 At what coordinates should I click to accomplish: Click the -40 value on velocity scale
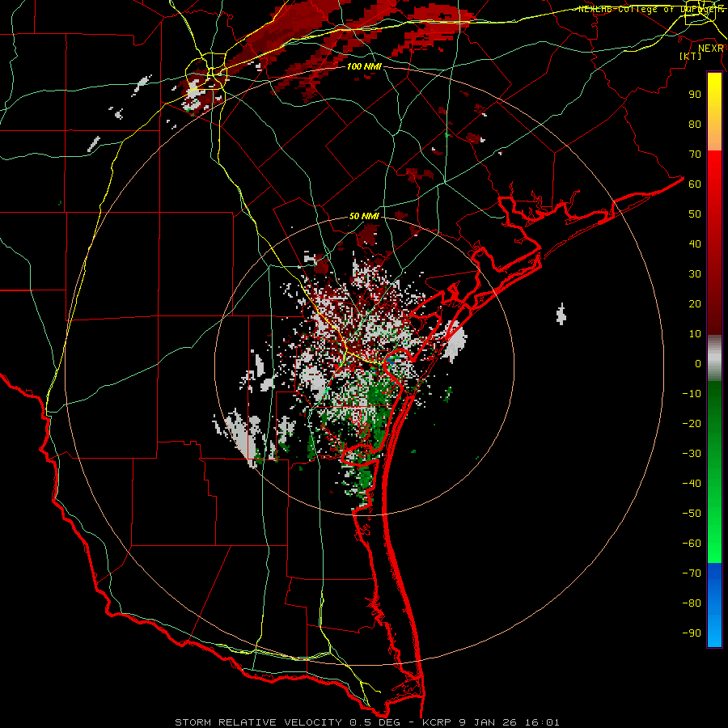[x=692, y=484]
